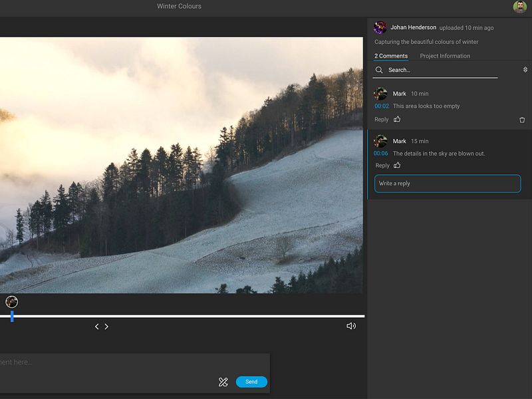Click Mark's comment marker avatar above the timeline

point(11,302)
